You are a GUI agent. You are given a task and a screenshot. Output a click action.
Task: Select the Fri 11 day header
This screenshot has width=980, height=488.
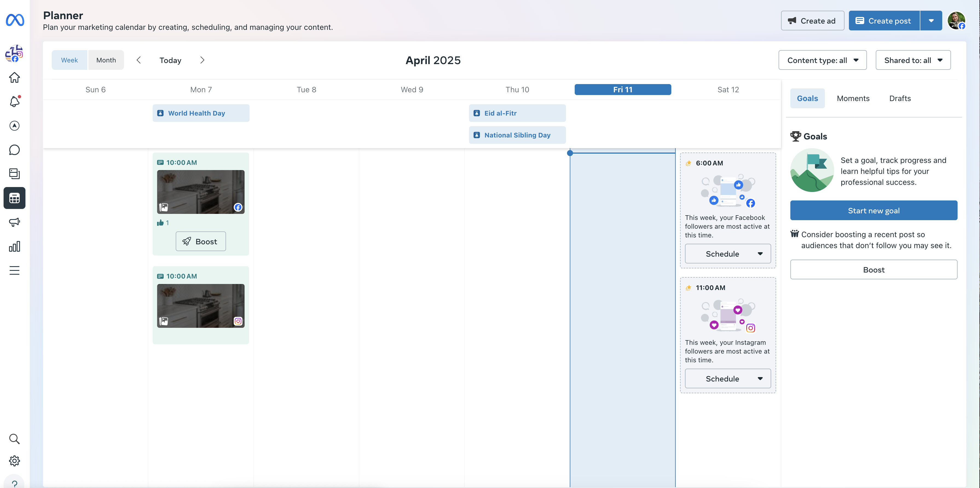[623, 90]
